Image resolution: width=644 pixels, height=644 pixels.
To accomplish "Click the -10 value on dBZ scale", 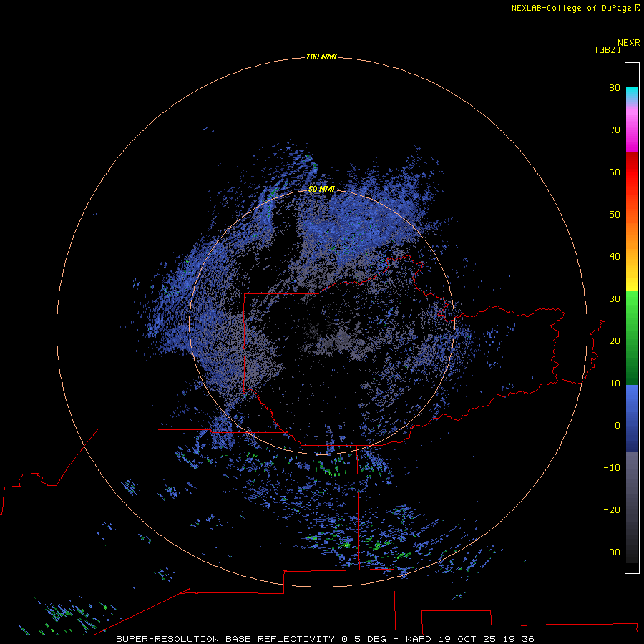I will [x=612, y=468].
